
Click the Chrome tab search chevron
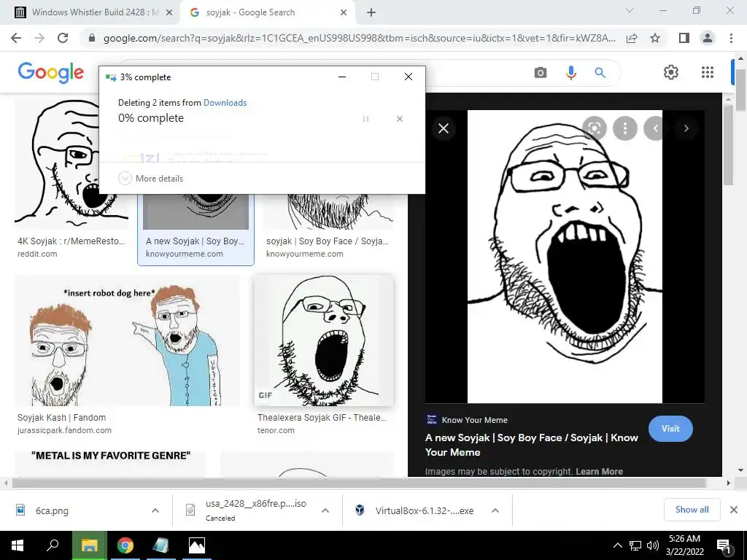tap(630, 10)
